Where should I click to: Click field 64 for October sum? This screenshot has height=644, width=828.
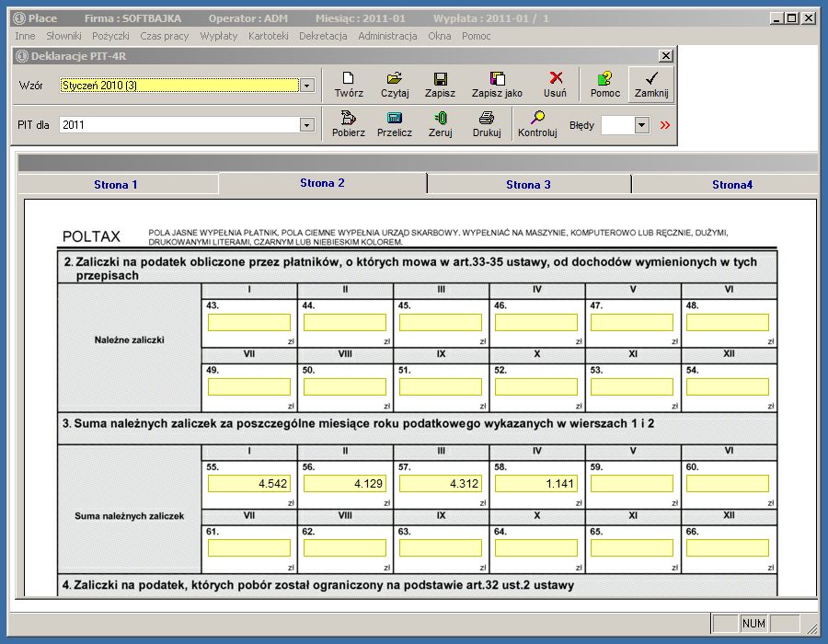[536, 548]
